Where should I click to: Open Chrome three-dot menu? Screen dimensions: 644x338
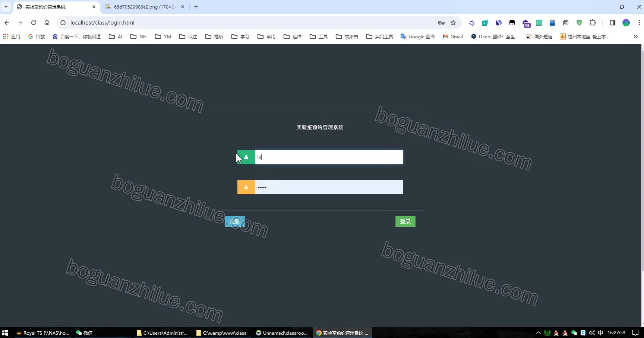click(x=639, y=23)
